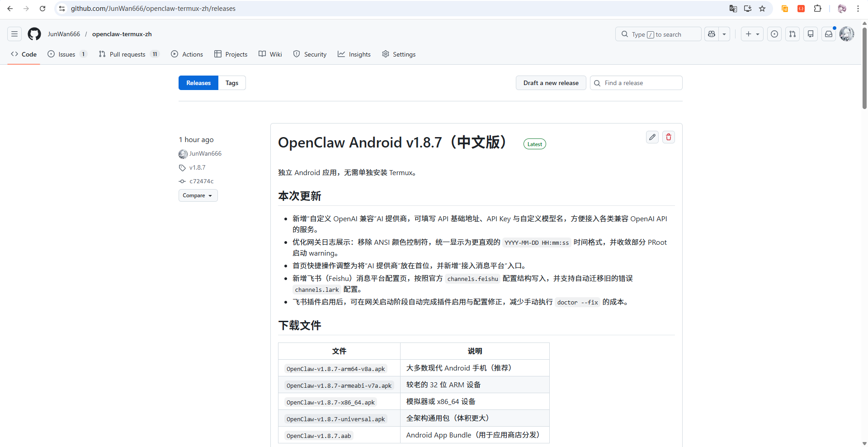Click the red trash delete release icon
Screen dimensions: 868x447
(668, 137)
